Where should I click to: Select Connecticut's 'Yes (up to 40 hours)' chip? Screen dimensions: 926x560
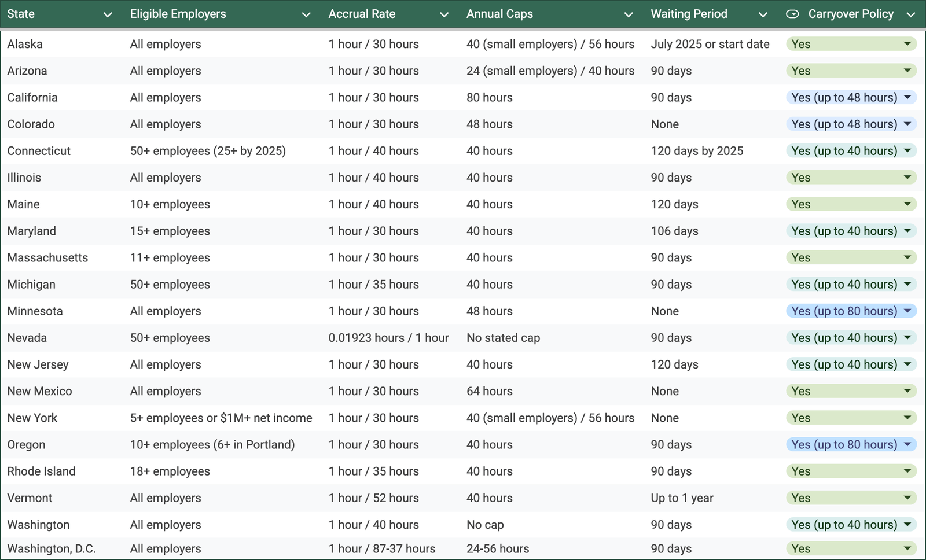(x=844, y=151)
